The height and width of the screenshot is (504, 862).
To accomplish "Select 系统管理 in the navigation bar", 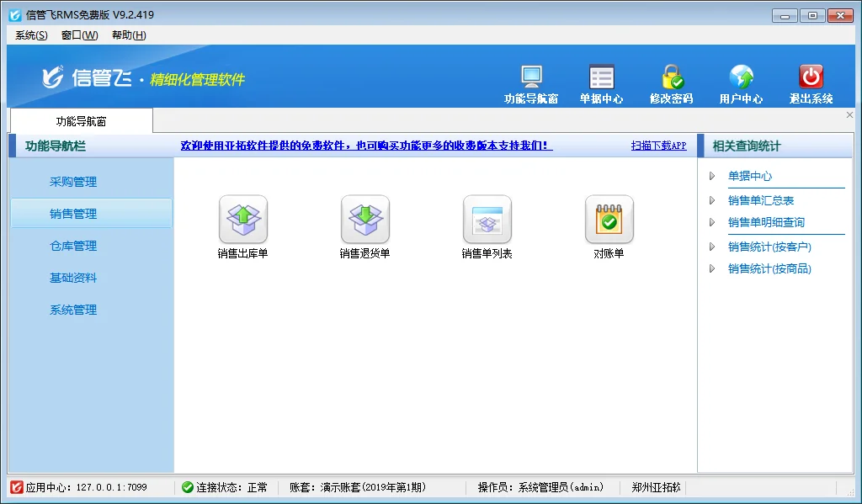I will point(73,310).
